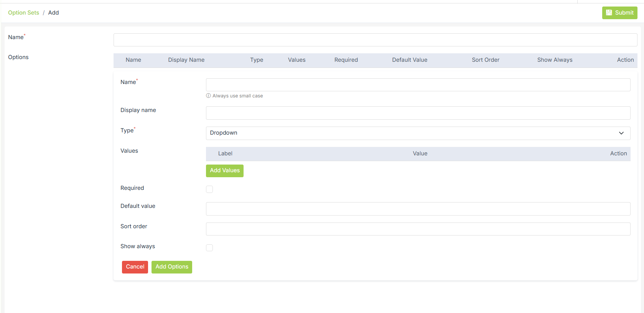Click the Sort Order column header
Viewport: 644px width, 313px height.
[485, 60]
